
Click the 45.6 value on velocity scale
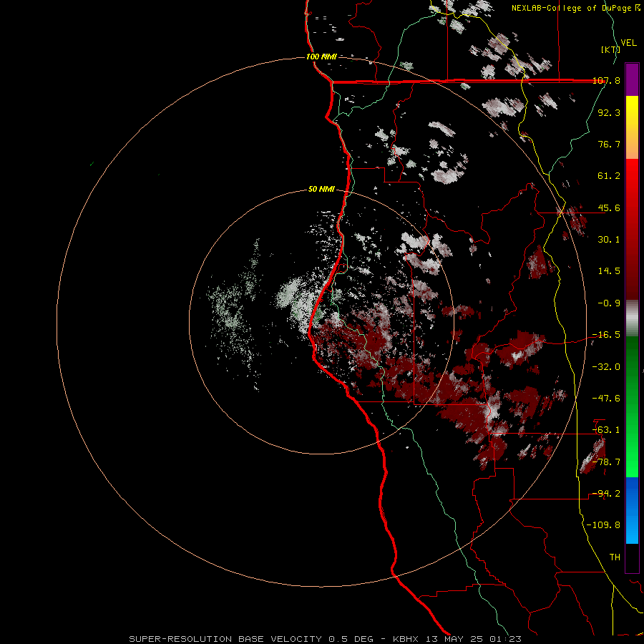click(609, 208)
